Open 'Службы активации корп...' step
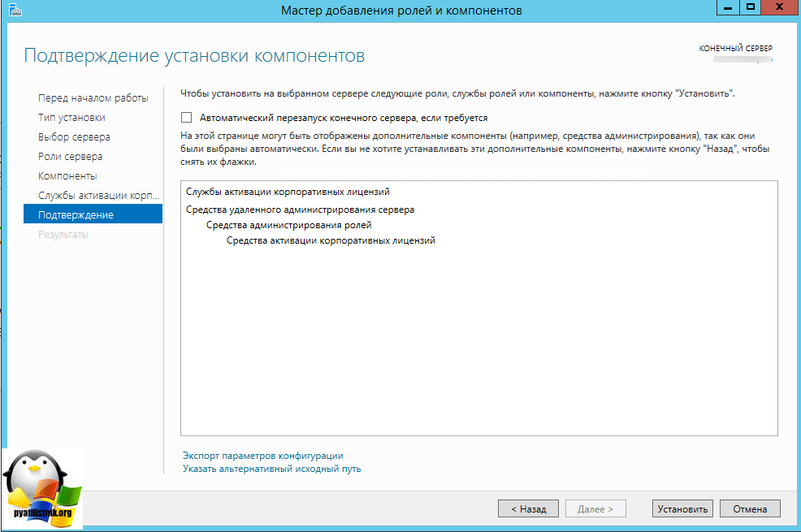Screen dimensions: 801x532 coord(98,196)
